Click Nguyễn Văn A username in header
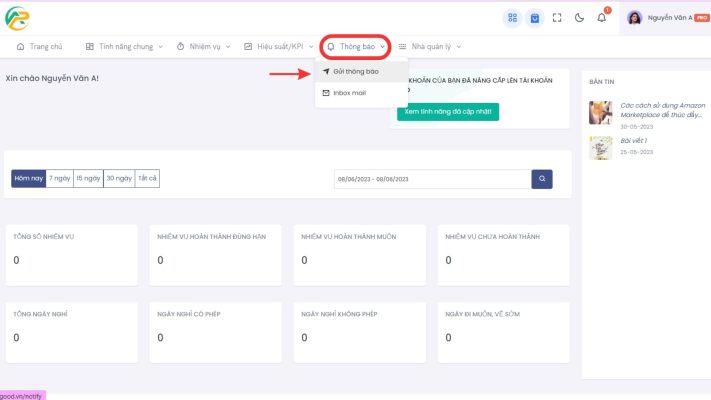 [670, 18]
